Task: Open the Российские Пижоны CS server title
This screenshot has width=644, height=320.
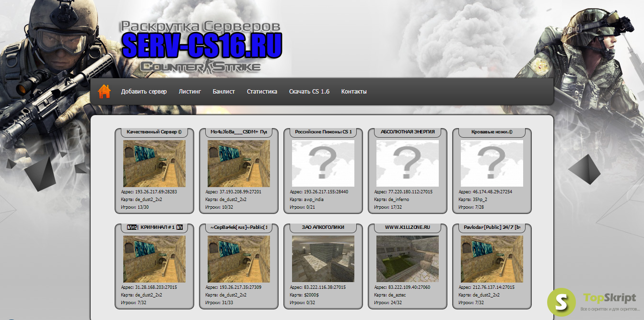Action: 323,131
